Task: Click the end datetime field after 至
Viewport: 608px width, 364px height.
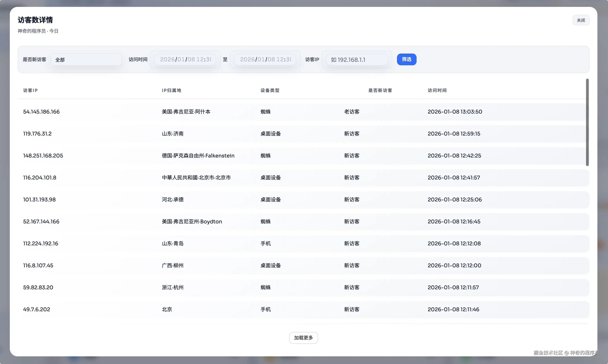Action: click(x=265, y=59)
